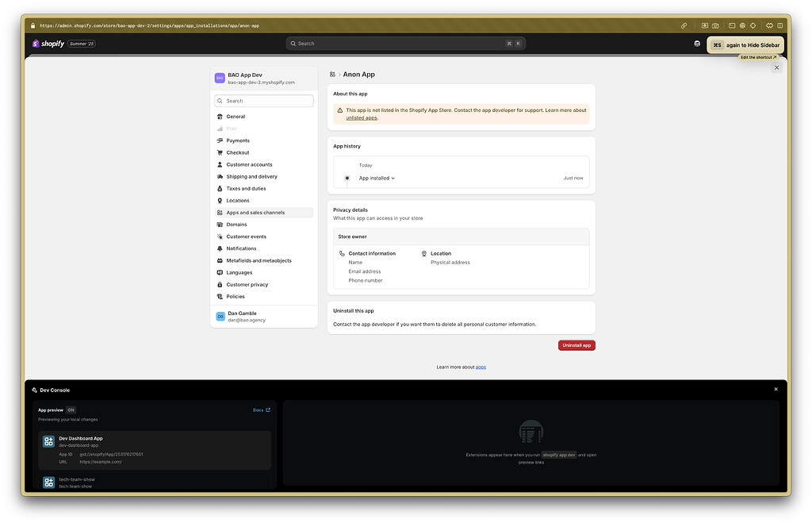Toggle the Hide Sidebar keyboard shortcut banner
This screenshot has width=812, height=523.
[x=744, y=44]
